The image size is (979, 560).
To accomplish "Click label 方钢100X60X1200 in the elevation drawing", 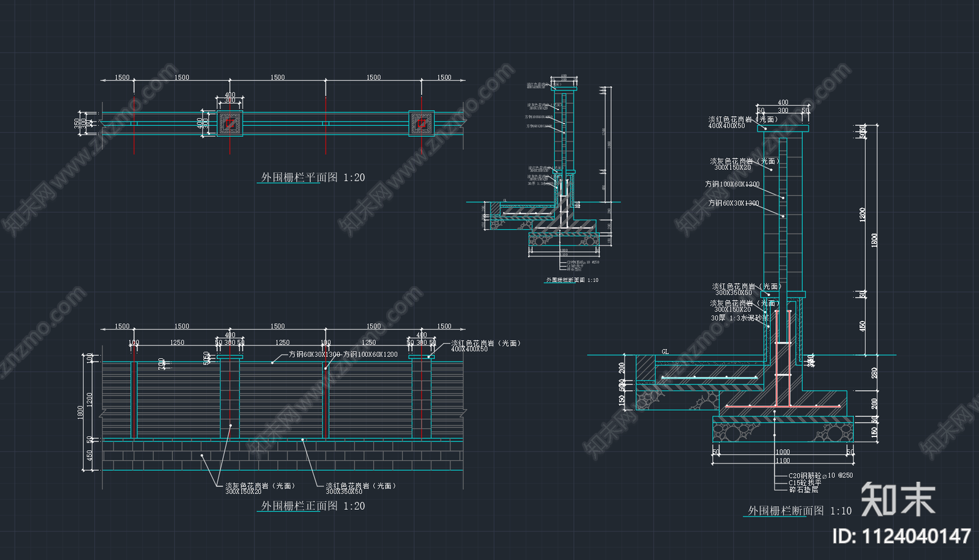I will coord(371,355).
